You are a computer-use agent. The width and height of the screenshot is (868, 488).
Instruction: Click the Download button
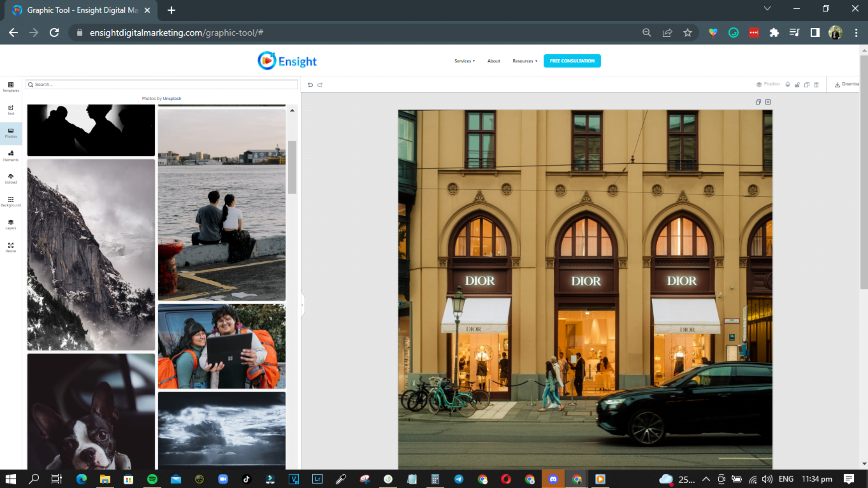coord(847,84)
